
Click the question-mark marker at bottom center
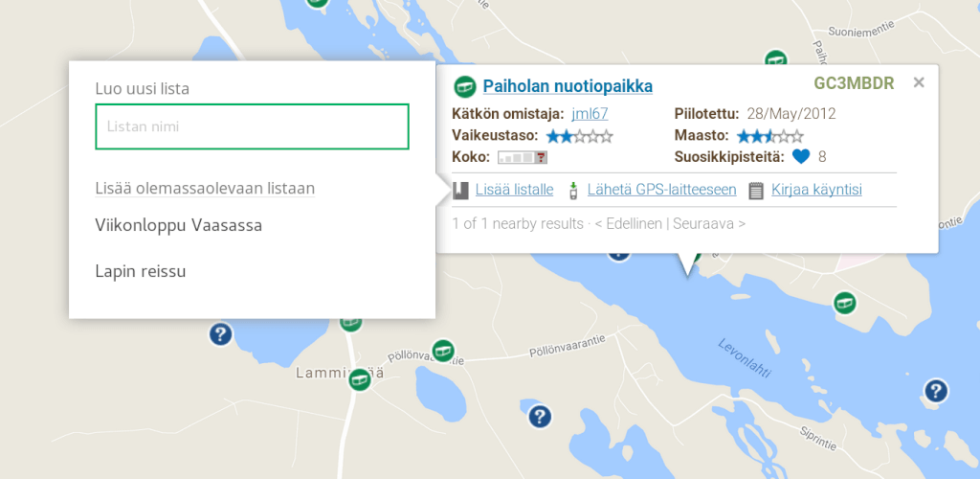pyautogui.click(x=540, y=416)
